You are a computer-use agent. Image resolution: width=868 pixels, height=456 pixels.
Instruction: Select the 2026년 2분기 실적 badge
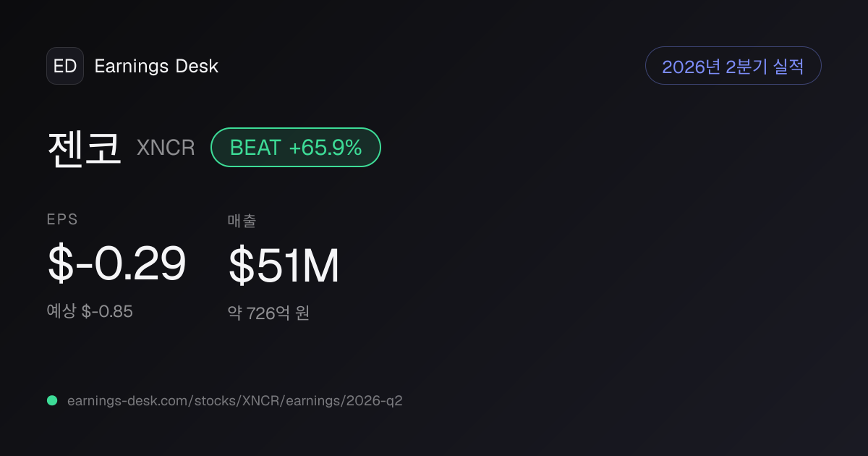point(733,66)
